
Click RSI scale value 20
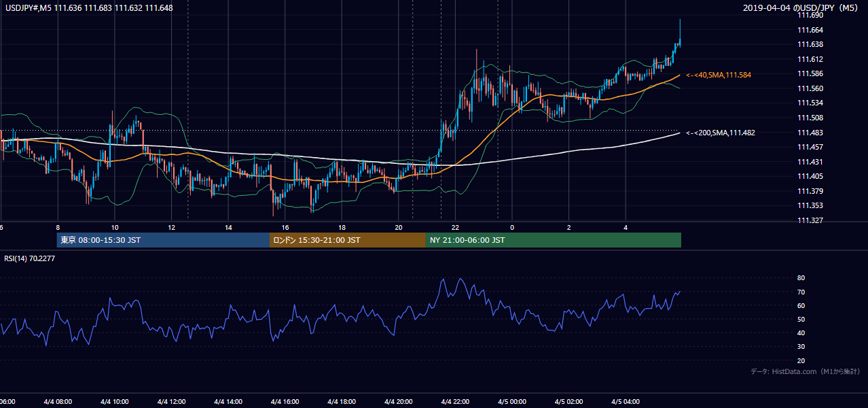[x=801, y=360]
